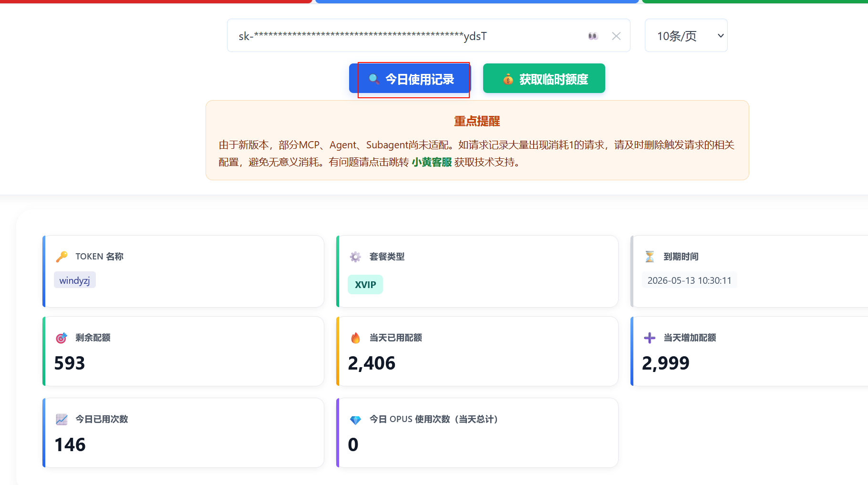Click the 今日已用次数 card label
Viewport: 868px width, 485px height.
coord(102,419)
